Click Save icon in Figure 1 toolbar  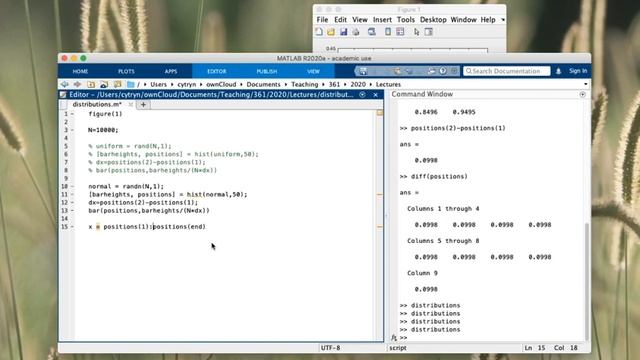(343, 32)
